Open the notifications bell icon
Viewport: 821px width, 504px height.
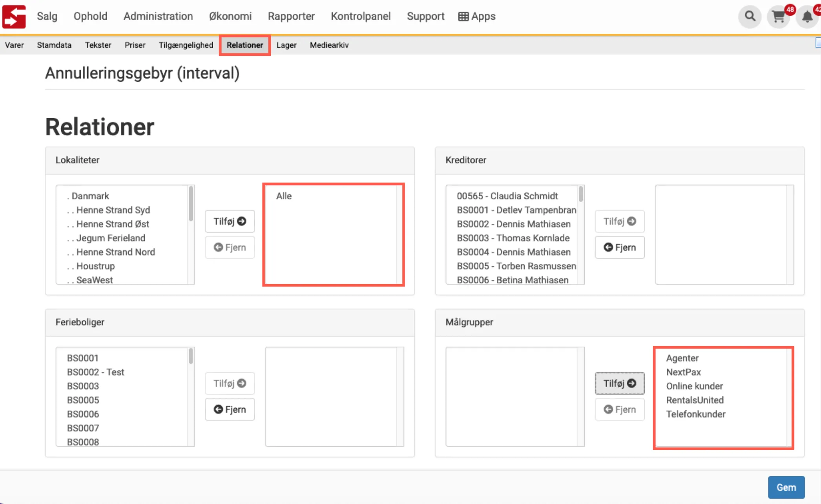point(807,17)
